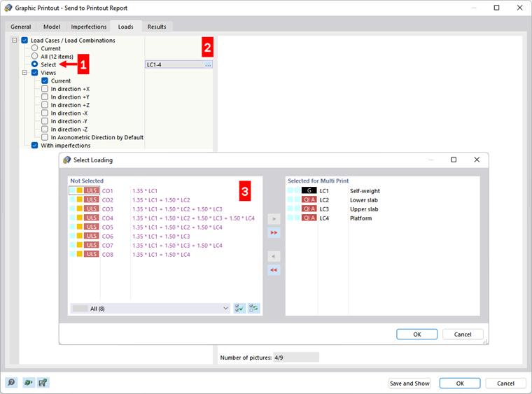Click the yellow color swatch of CO1
The image size is (532, 394).
(79, 190)
